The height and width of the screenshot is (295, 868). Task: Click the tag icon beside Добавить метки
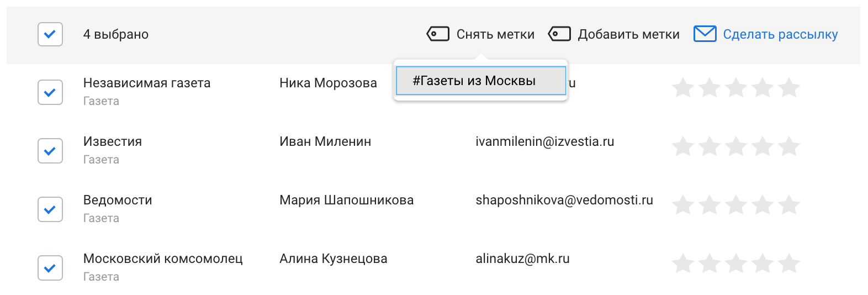point(559,34)
